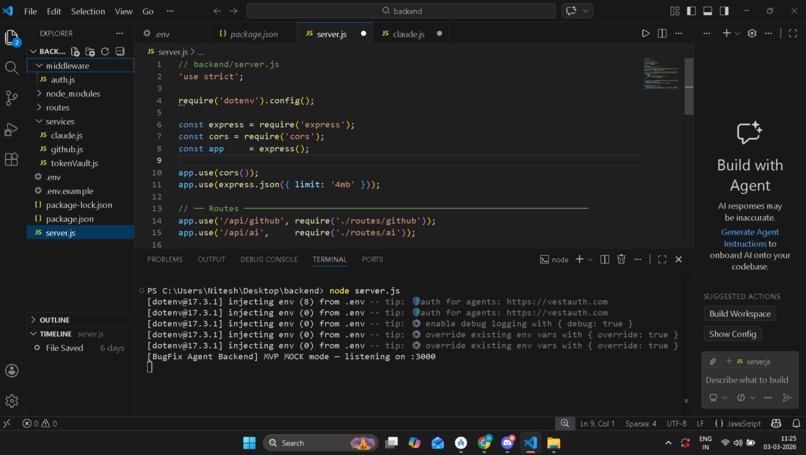Toggle the primary side bar

[691, 11]
